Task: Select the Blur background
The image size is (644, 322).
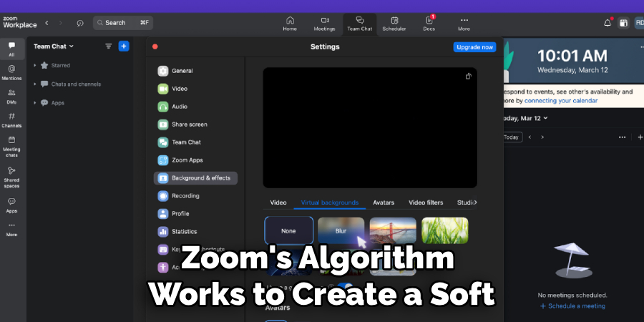Action: point(341,230)
